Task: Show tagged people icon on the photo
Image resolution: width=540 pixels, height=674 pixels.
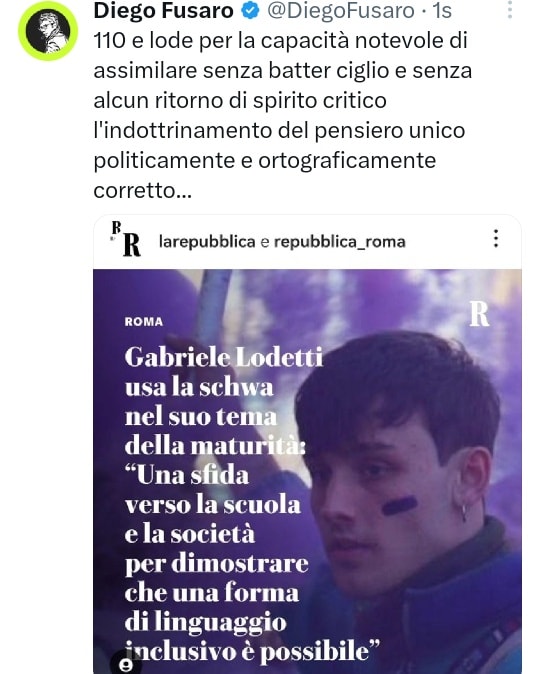Action: [126, 665]
